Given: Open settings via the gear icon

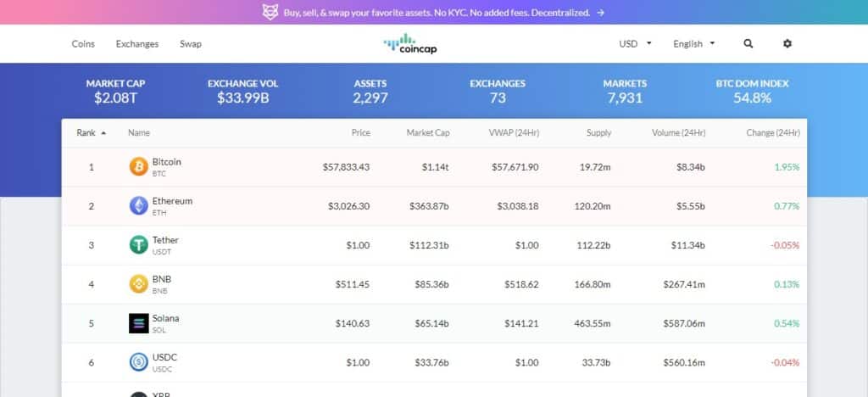Looking at the screenshot, I should click(x=787, y=44).
